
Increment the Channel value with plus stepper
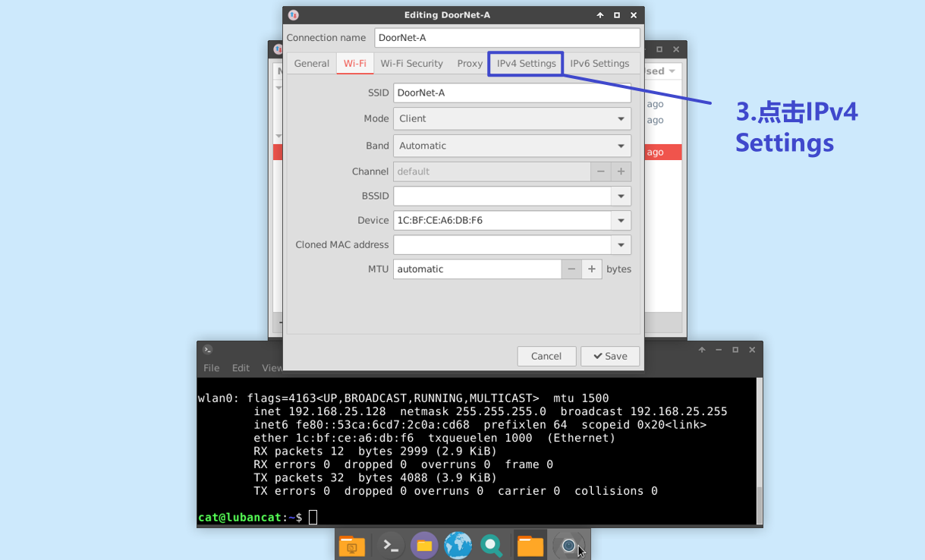click(621, 171)
